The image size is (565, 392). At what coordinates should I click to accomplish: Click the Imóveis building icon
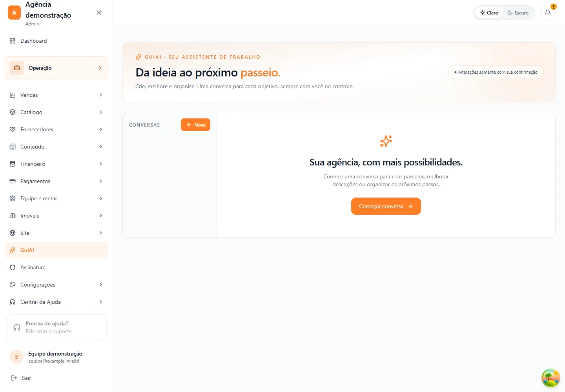(13, 216)
